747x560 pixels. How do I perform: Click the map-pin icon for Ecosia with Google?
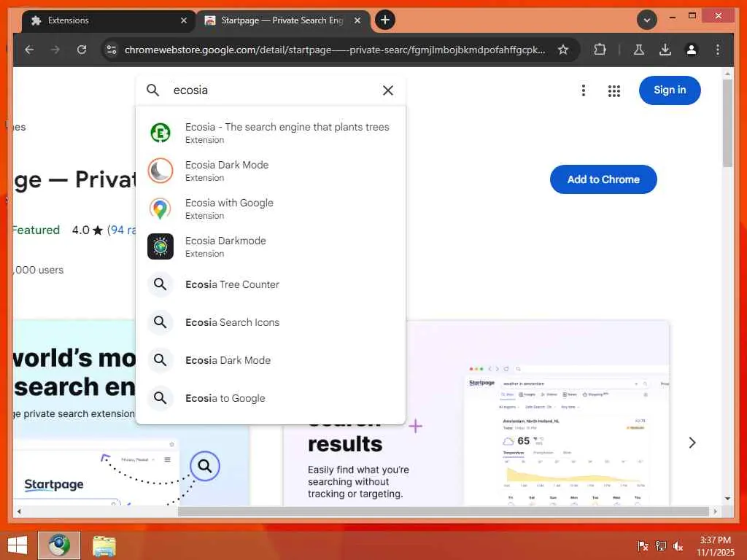click(x=160, y=209)
